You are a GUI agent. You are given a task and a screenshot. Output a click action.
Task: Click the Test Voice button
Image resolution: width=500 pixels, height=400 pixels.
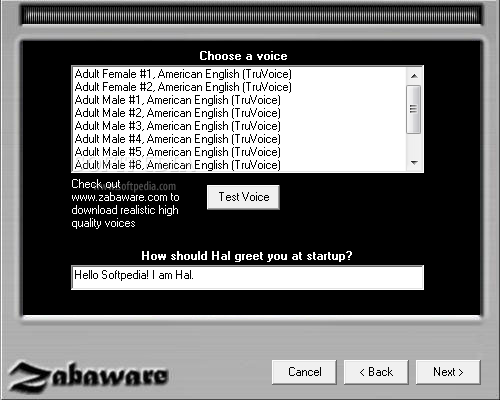(x=243, y=197)
